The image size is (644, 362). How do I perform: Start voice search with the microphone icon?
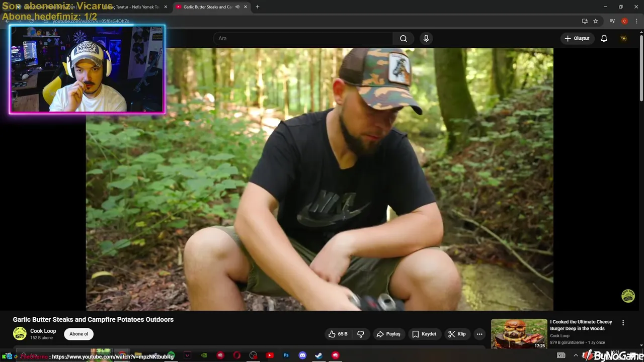coord(426,39)
